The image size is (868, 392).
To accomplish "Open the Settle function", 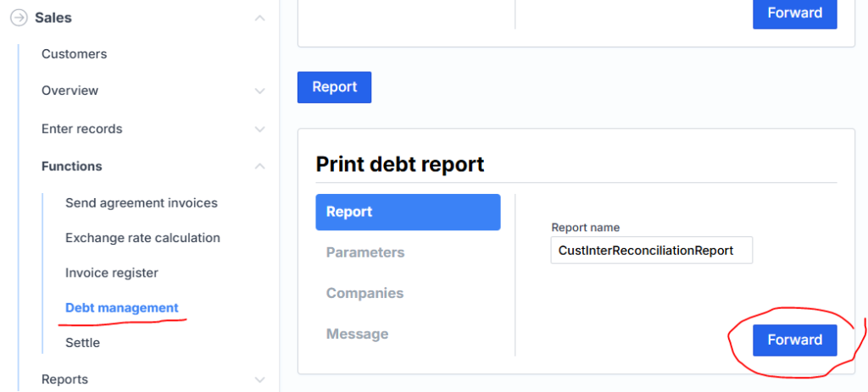I will (x=82, y=343).
